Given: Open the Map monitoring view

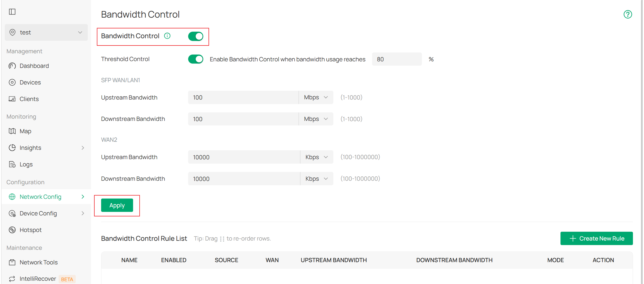Looking at the screenshot, I should pyautogui.click(x=25, y=131).
